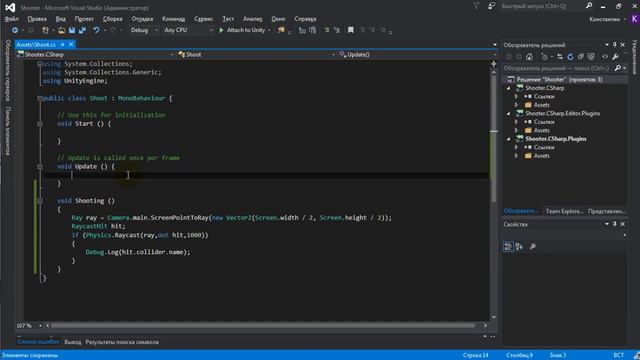Open the Список ошибок error list tab

click(38, 342)
